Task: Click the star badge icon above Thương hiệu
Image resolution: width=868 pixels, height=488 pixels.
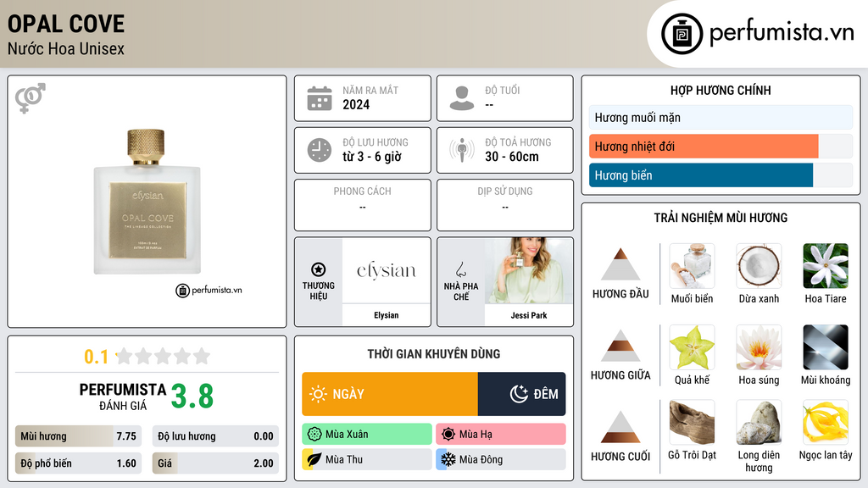Action: pyautogui.click(x=319, y=269)
